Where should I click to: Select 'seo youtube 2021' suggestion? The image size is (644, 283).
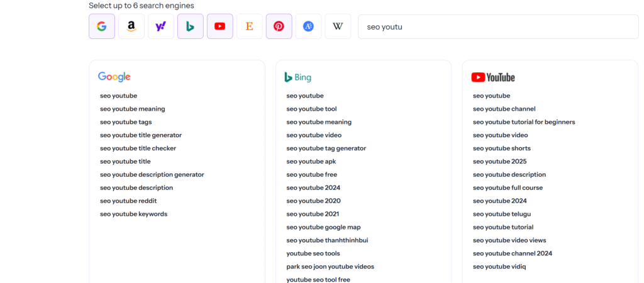[313, 214]
